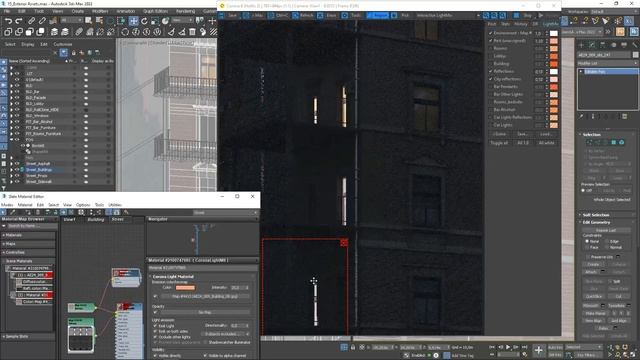Click the hatched lines icon in second toolbar row
The height and width of the screenshot is (360, 640).
pos(213,32)
